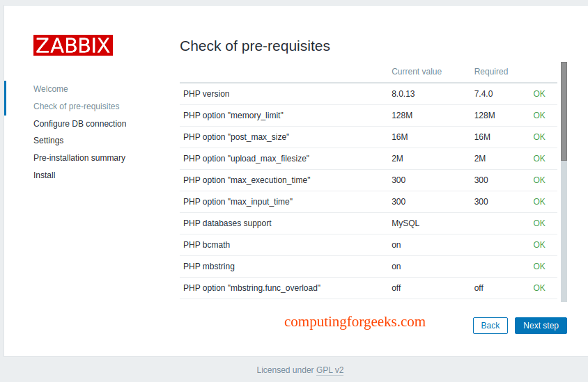Click the computingforgeeks.com watermark text
The height and width of the screenshot is (382, 588).
coord(355,322)
